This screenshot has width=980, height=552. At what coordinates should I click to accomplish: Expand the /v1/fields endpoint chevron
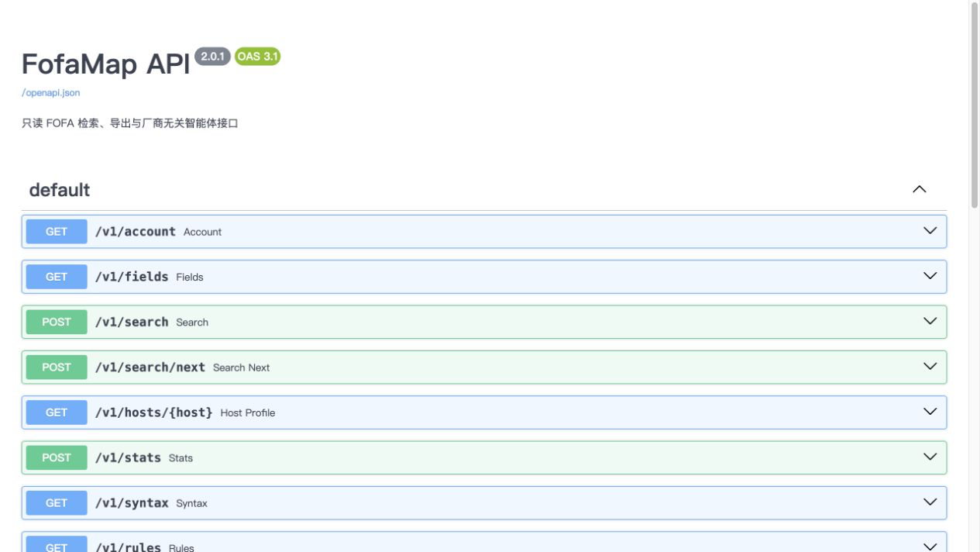pos(930,276)
